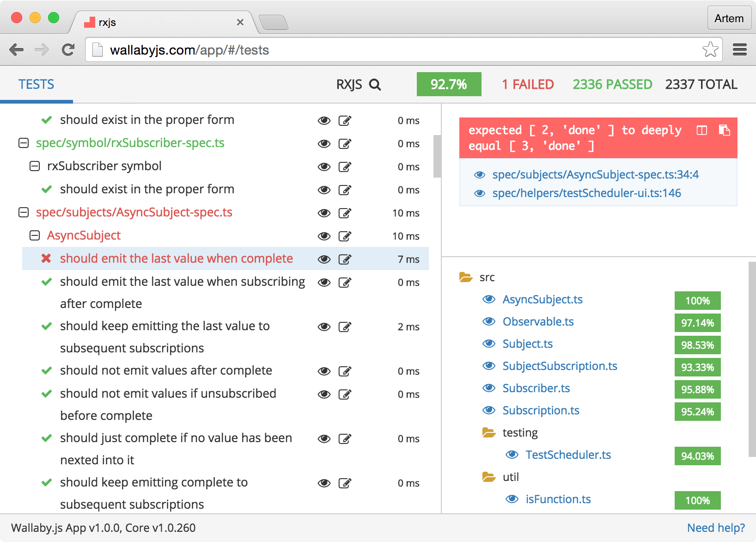Open edit icon for 'should keep emitting the last value' test
Screen dimensions: 756x542
pyautogui.click(x=345, y=327)
